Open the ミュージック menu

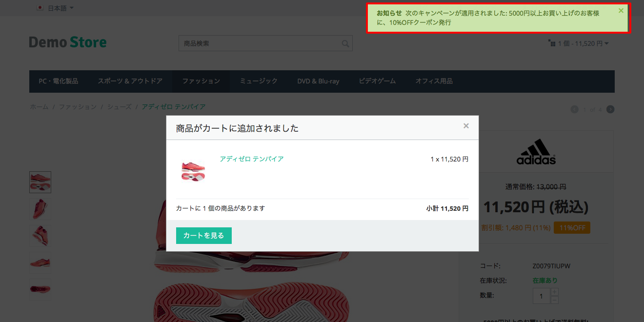pos(259,81)
